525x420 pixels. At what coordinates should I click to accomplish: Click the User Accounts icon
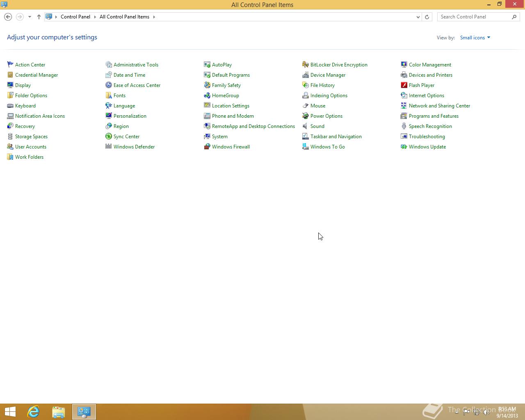click(x=10, y=146)
